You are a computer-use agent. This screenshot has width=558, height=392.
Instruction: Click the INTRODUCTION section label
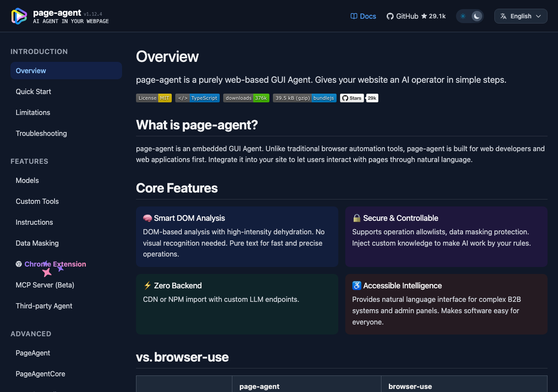click(x=39, y=51)
